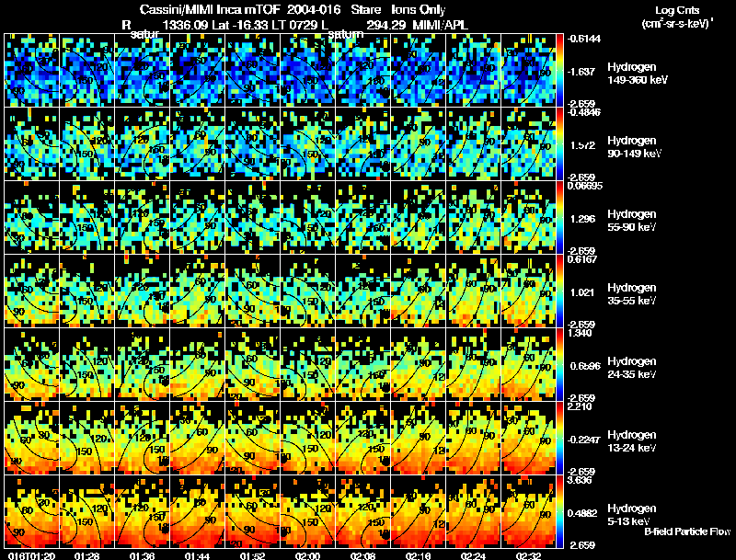736x560 pixels.
Task: Click the 'MIMI/APL' credit text
Action: tap(440, 25)
